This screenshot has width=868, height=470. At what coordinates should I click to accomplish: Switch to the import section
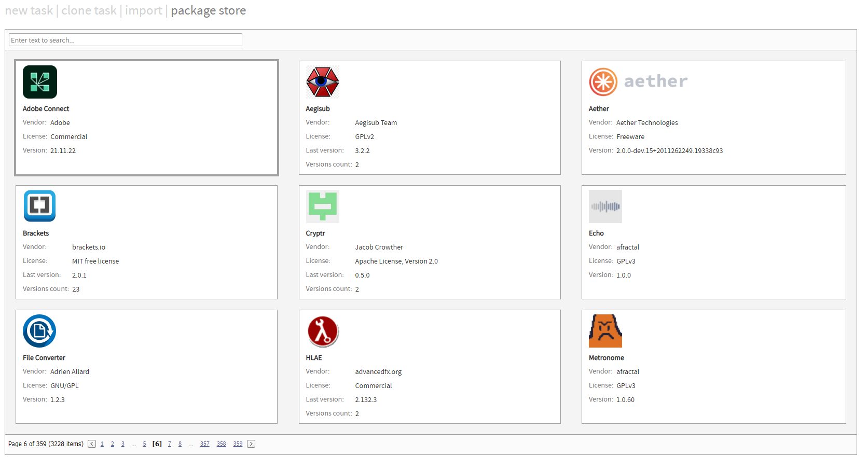(144, 10)
